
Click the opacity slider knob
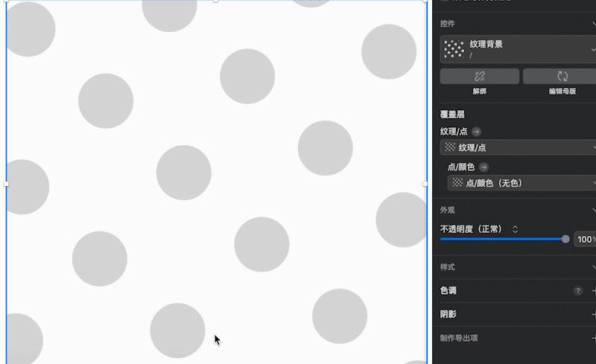click(x=565, y=239)
